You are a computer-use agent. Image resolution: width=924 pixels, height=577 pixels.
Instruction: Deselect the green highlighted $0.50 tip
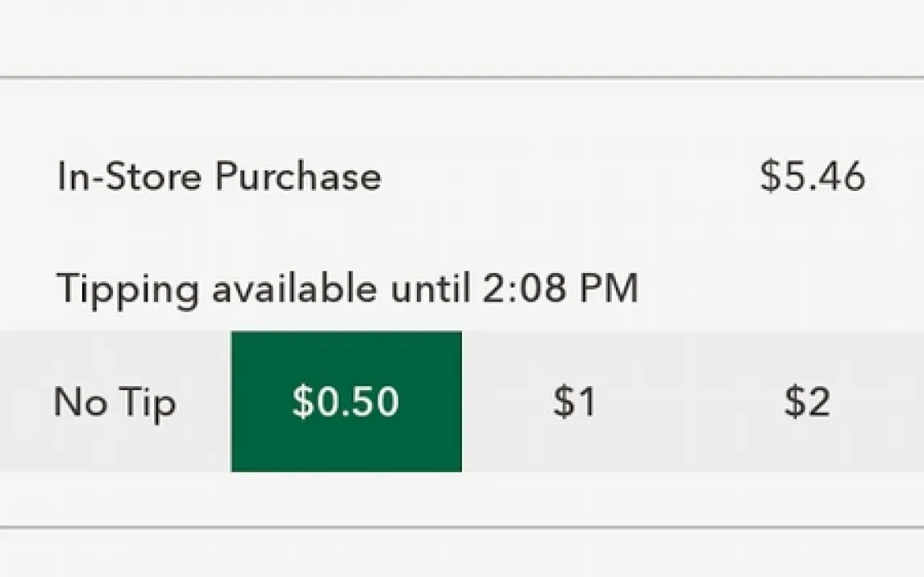click(x=346, y=401)
